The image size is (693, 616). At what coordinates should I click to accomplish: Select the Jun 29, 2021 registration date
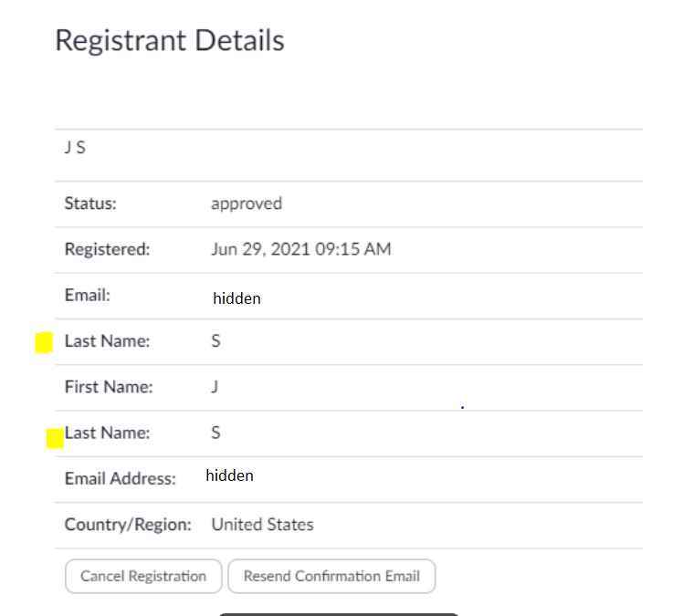click(301, 249)
